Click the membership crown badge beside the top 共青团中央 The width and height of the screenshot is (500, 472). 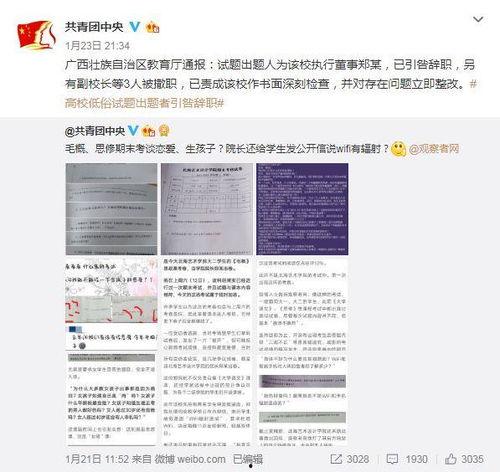(x=153, y=27)
